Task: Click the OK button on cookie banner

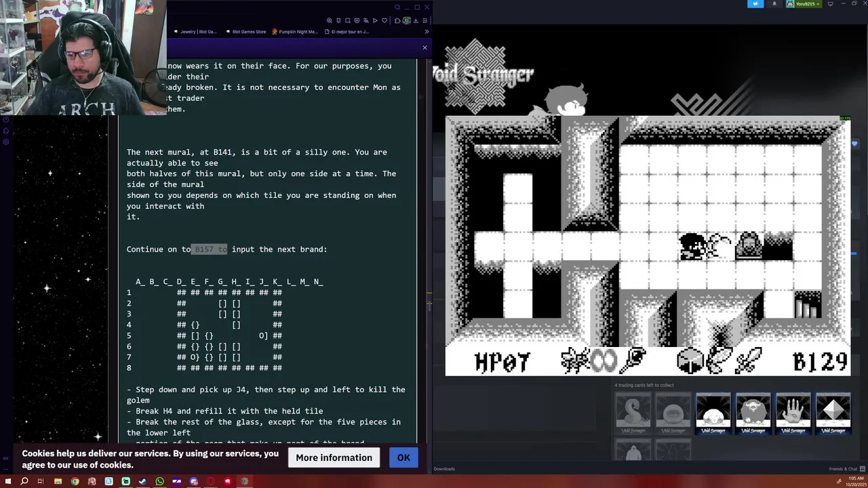Action: [x=403, y=457]
